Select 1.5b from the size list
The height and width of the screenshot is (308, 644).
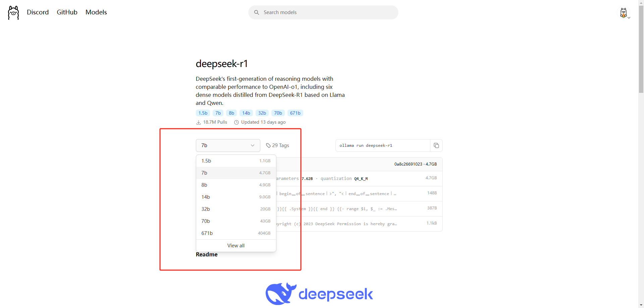click(x=236, y=161)
